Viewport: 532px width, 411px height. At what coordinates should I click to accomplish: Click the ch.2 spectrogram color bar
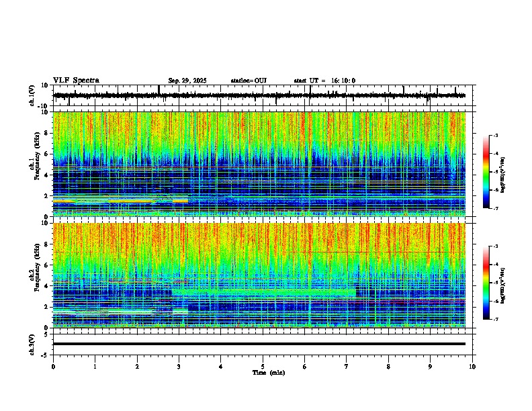click(x=486, y=283)
